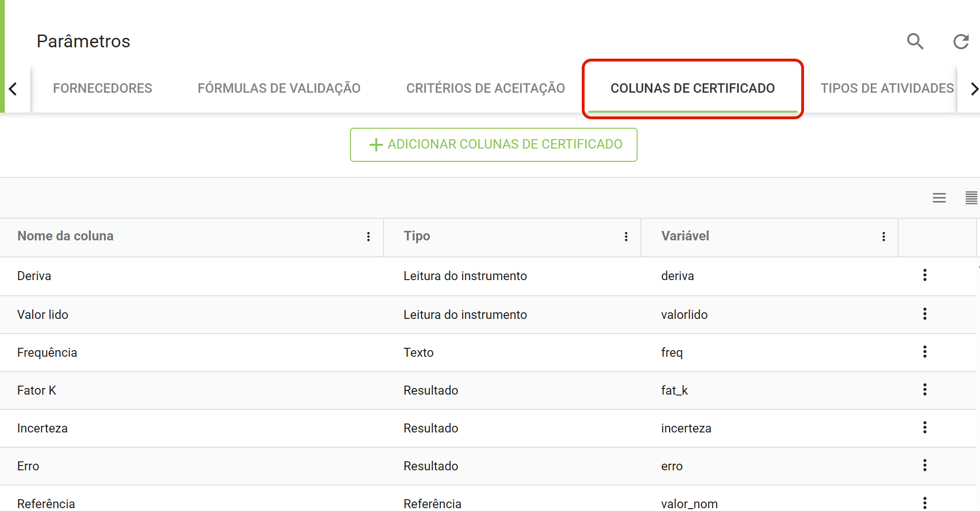Click the erro variable cell

point(672,466)
